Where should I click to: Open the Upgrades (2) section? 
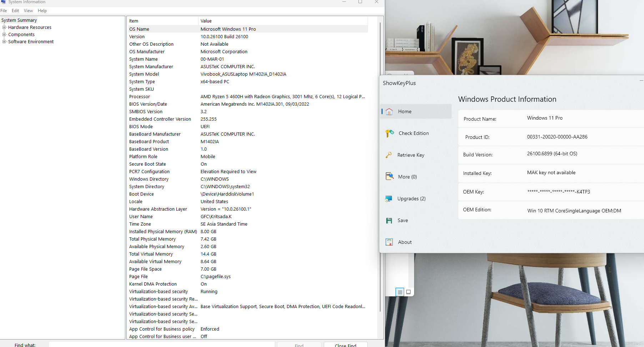tap(411, 199)
